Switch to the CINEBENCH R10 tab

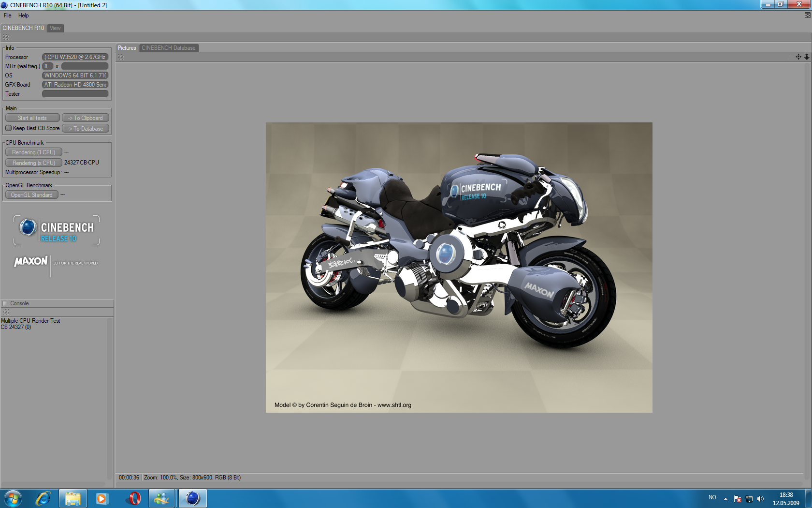point(23,28)
